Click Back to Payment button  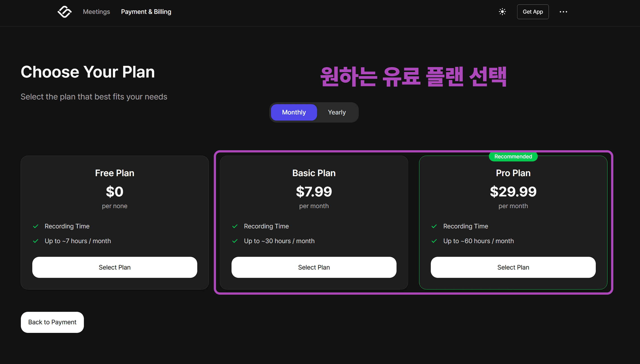coord(52,322)
